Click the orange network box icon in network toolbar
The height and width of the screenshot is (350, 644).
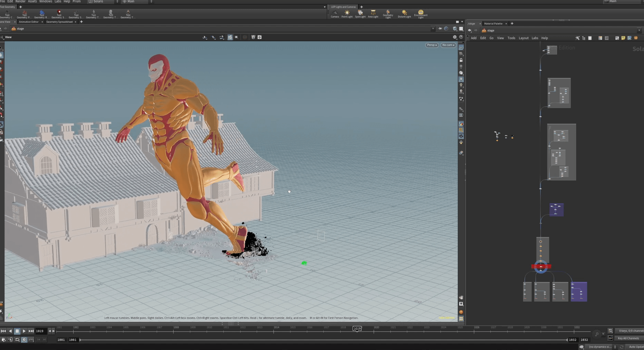point(635,38)
